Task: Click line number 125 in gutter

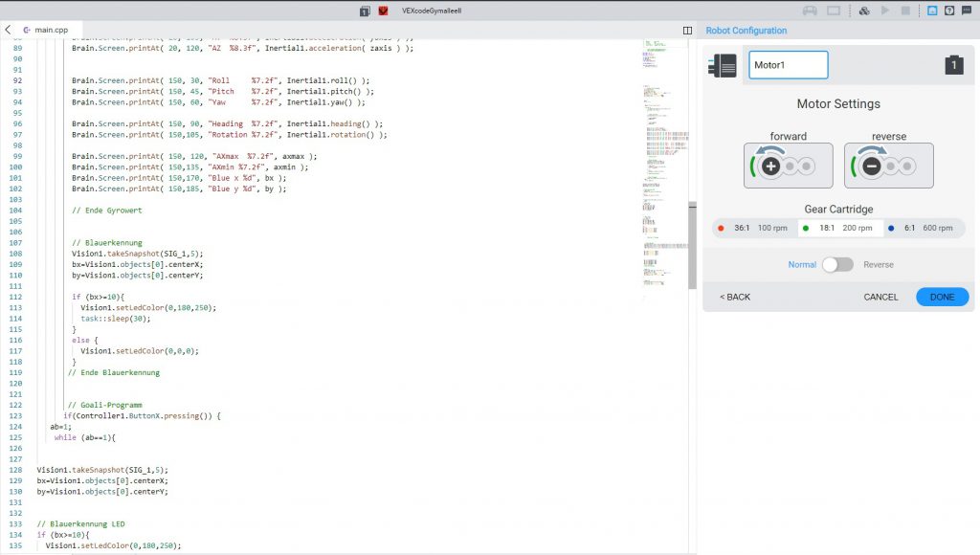Action: click(15, 437)
